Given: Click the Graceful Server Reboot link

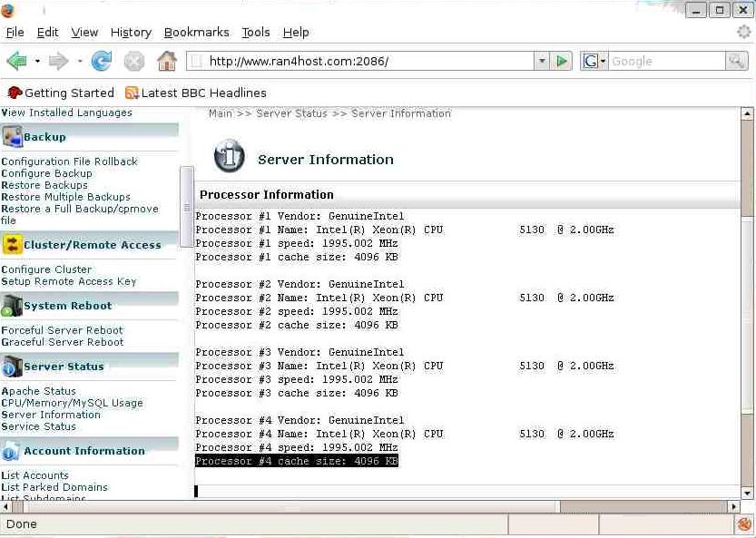Looking at the screenshot, I should [x=63, y=342].
